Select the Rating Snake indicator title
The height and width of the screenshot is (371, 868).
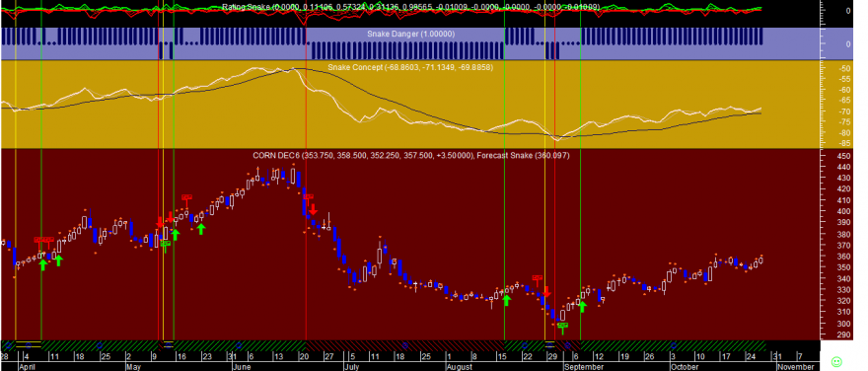click(410, 7)
